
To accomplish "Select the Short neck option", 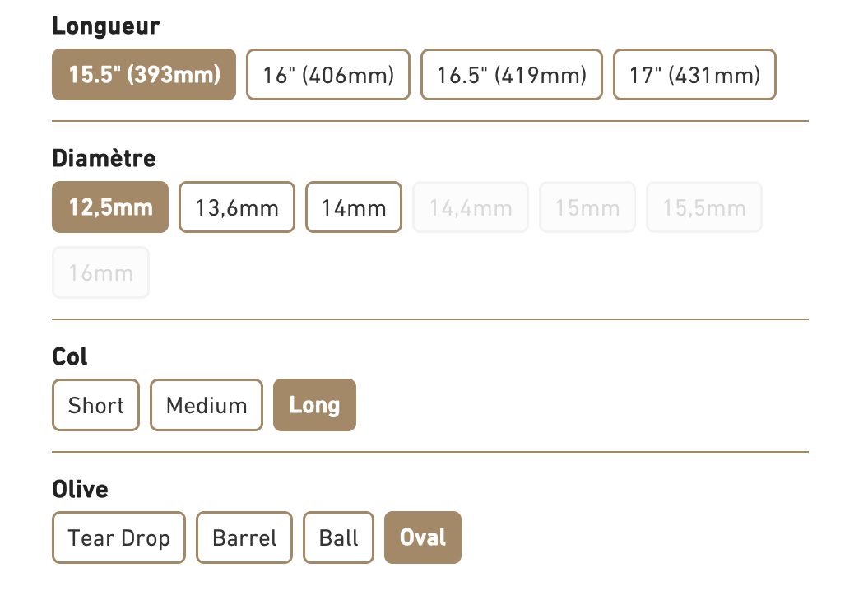I will click(96, 405).
